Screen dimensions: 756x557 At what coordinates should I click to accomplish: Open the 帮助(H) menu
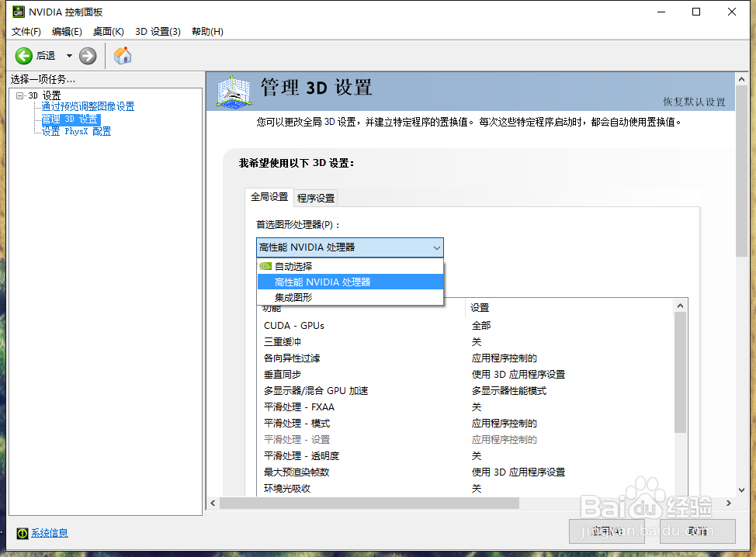207,31
